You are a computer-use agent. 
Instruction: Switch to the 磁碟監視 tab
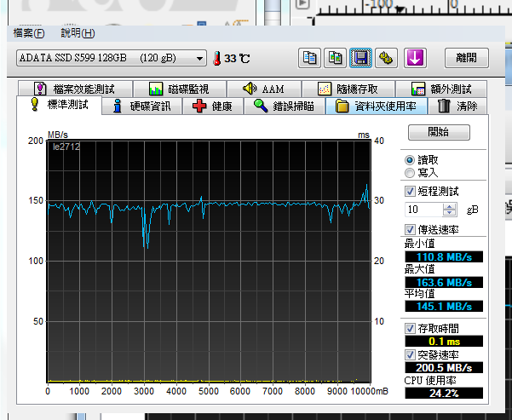(180, 89)
